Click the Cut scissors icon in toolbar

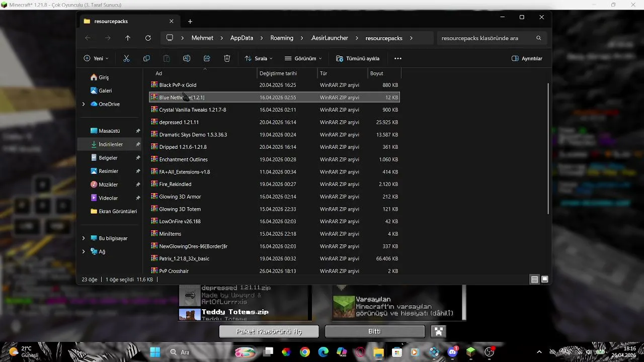pyautogui.click(x=126, y=58)
